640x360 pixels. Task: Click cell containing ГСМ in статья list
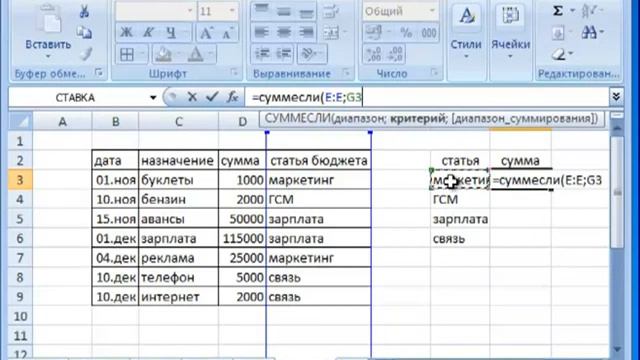[460, 200]
